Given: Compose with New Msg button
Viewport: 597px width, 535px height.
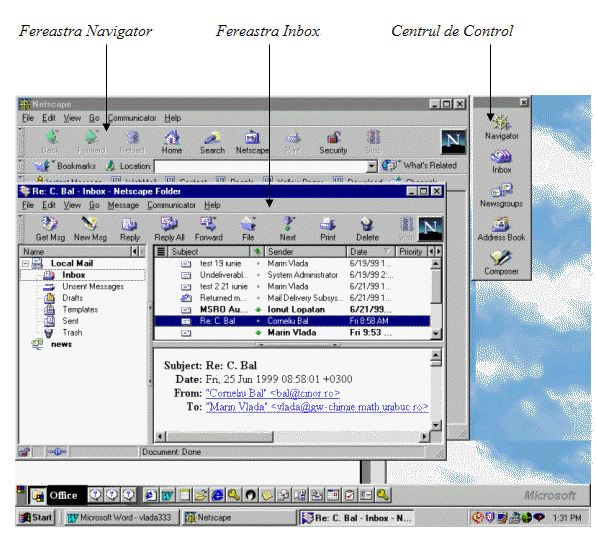Looking at the screenshot, I should (x=90, y=229).
